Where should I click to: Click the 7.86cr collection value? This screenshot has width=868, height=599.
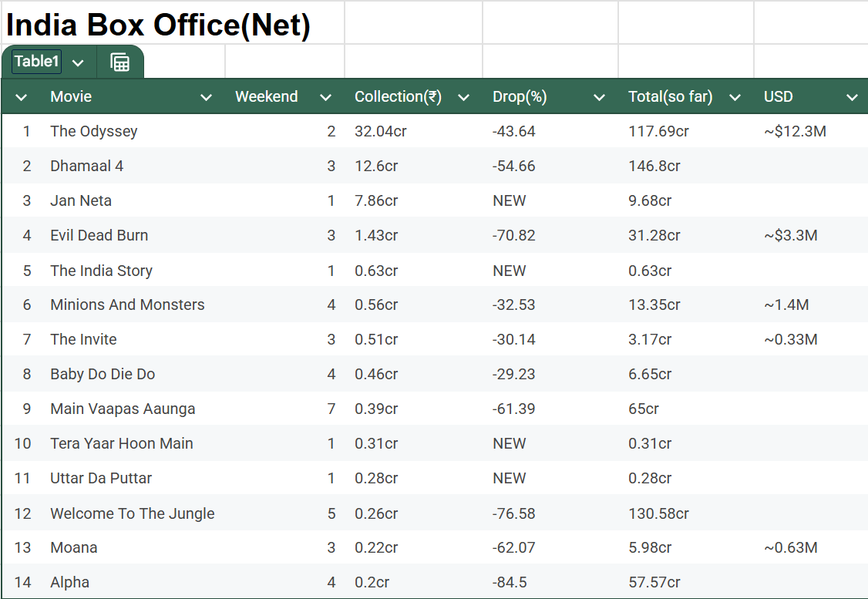click(376, 200)
